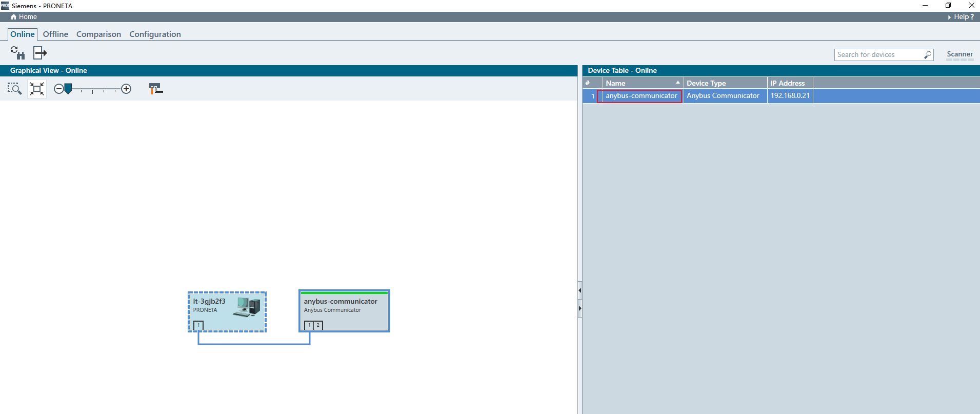Click the # column header
Viewport: 980px width, 414px height.
tap(592, 83)
